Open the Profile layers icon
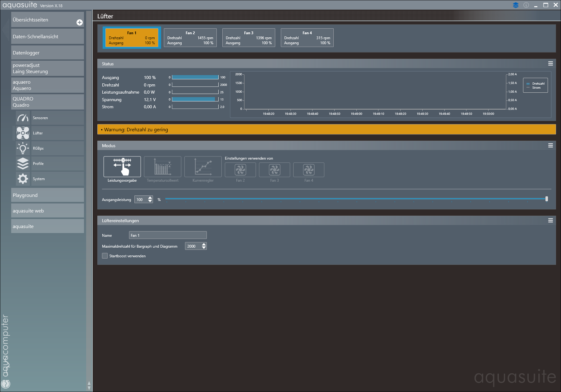This screenshot has width=561, height=392. (23, 164)
